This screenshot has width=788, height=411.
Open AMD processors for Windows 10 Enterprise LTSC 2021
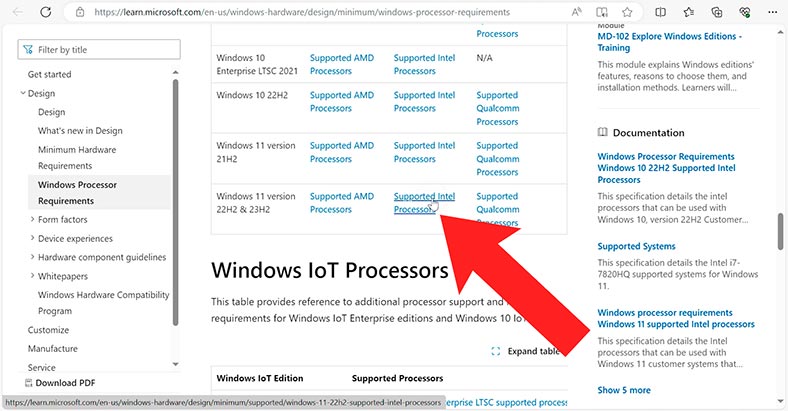[x=342, y=64]
